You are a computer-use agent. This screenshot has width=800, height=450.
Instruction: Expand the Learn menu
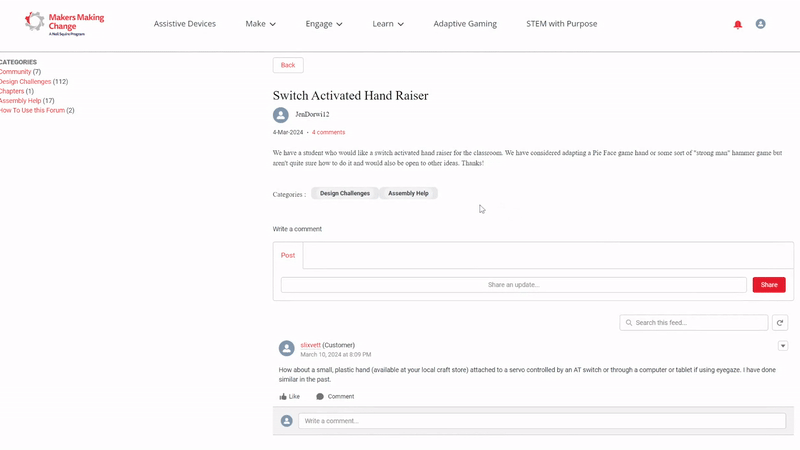coord(388,24)
